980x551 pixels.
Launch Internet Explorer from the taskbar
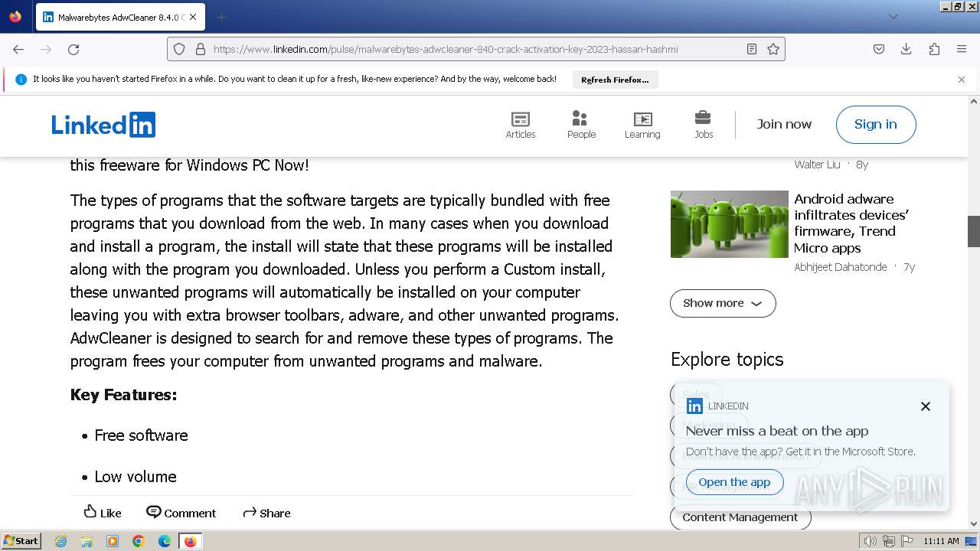60,541
